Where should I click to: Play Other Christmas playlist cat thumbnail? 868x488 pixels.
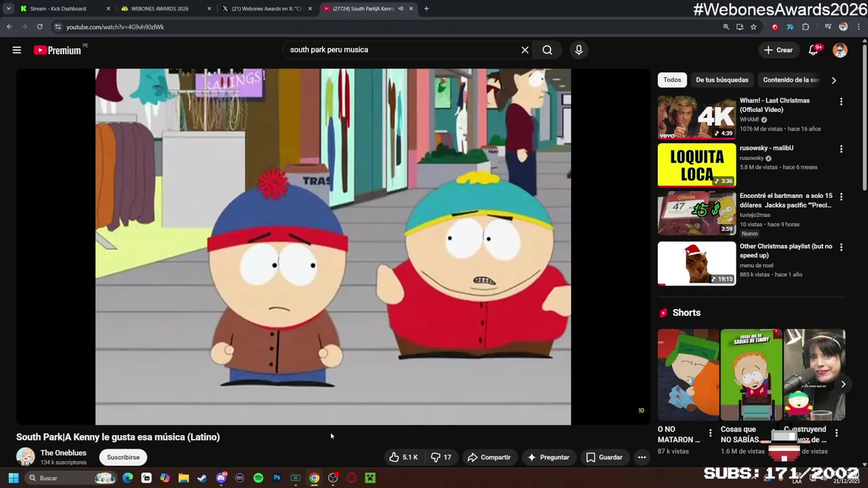coord(696,264)
